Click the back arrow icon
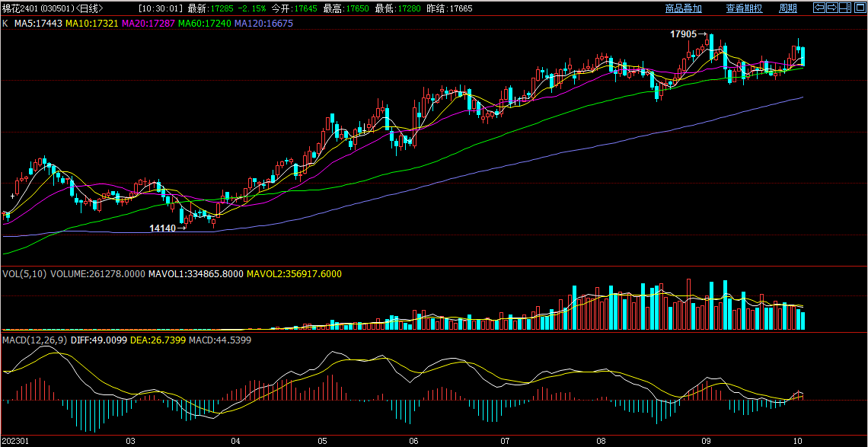868x447 pixels. click(x=819, y=8)
